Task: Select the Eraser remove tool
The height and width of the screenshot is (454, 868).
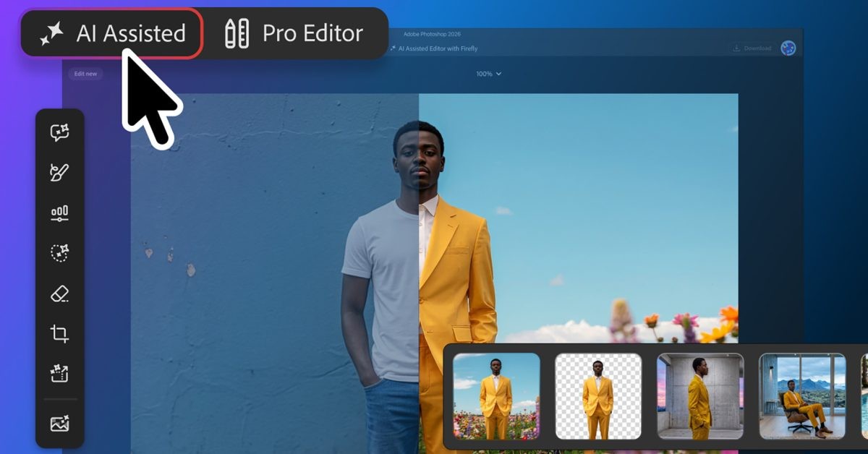Action: [59, 293]
